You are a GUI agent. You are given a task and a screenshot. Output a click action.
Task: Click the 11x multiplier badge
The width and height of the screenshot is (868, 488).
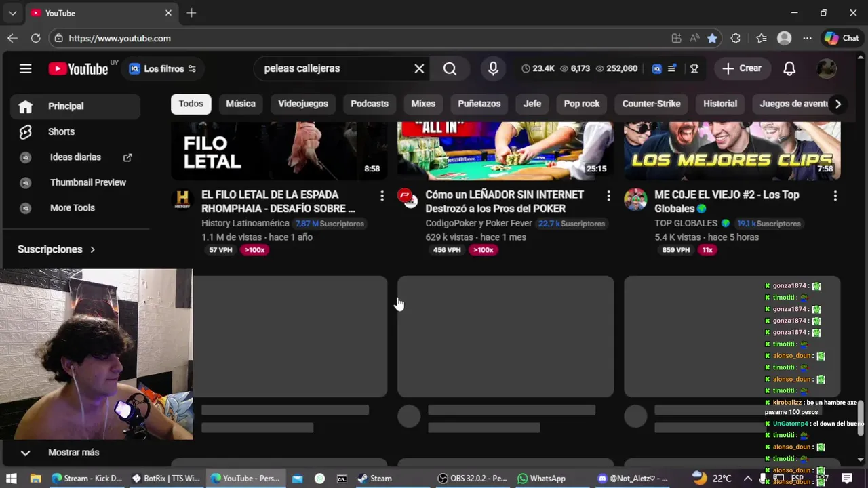[707, 250]
